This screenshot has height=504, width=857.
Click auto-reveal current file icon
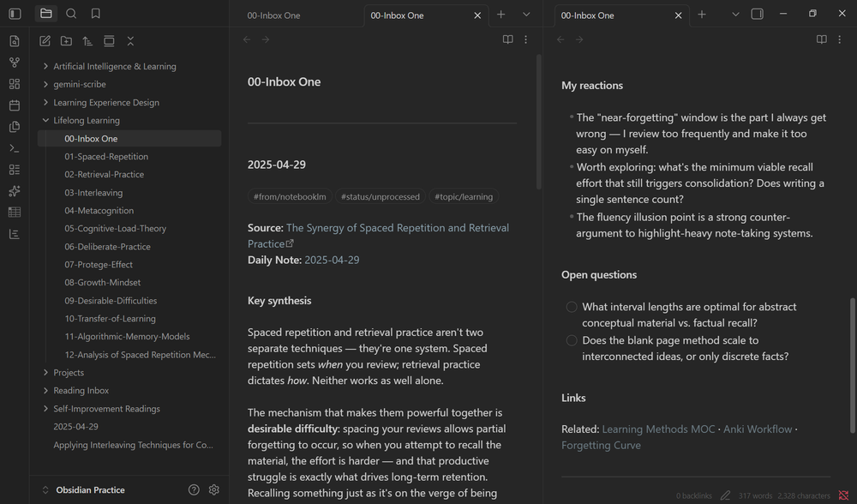point(109,41)
